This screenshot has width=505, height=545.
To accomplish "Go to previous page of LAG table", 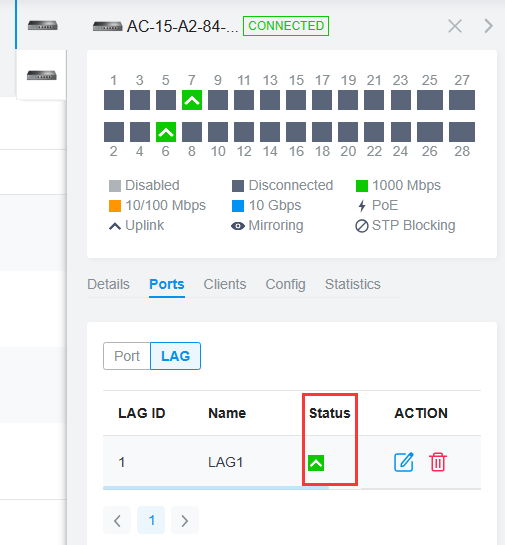I will click(x=117, y=520).
